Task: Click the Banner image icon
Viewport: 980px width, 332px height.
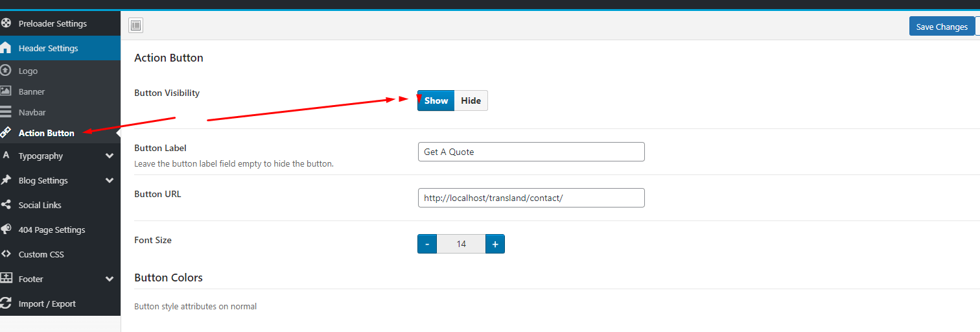Action: point(6,91)
